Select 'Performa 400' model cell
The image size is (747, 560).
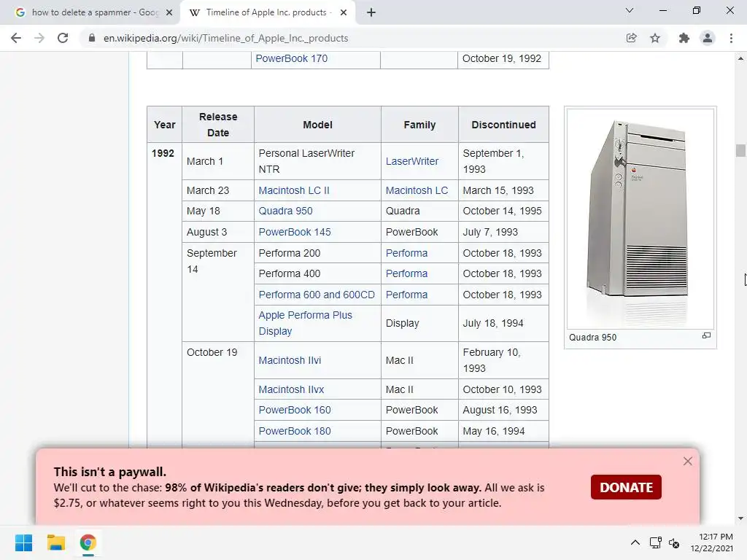click(317, 274)
